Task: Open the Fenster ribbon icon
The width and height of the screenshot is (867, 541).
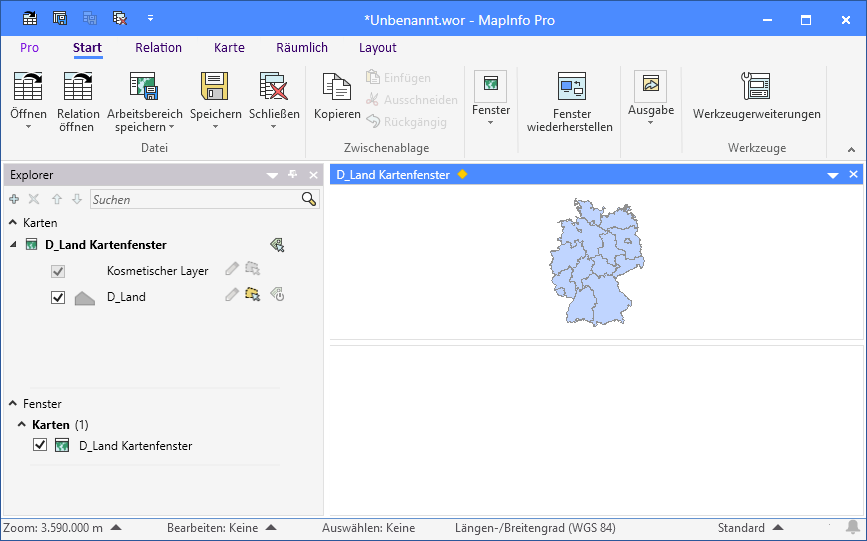Action: tap(490, 85)
